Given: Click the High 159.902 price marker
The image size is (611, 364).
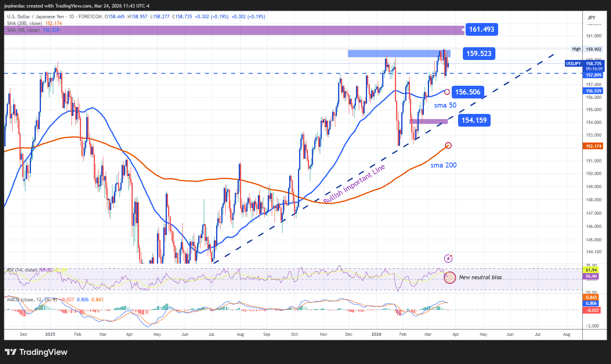Looking at the screenshot, I should pyautogui.click(x=586, y=49).
